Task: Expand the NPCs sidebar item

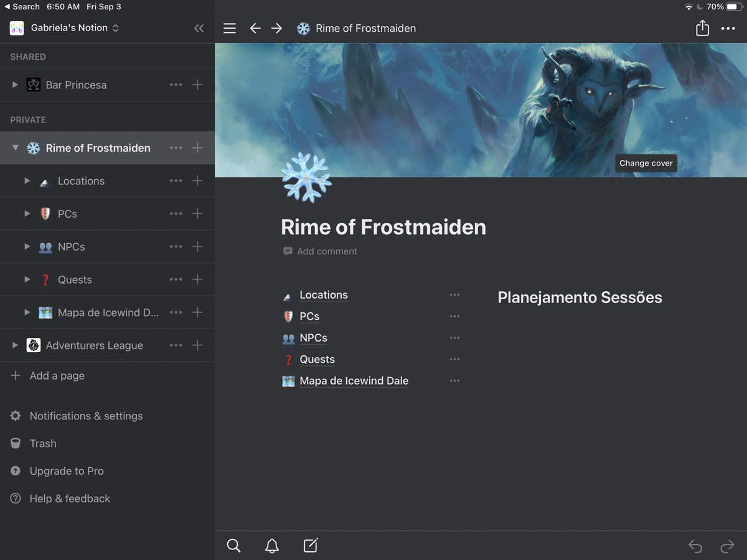Action: (27, 247)
